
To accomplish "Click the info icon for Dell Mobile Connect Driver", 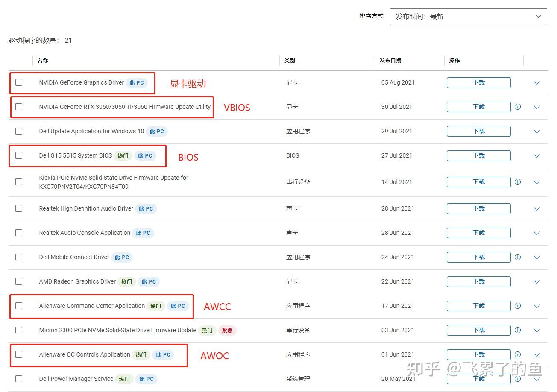I will (x=517, y=257).
